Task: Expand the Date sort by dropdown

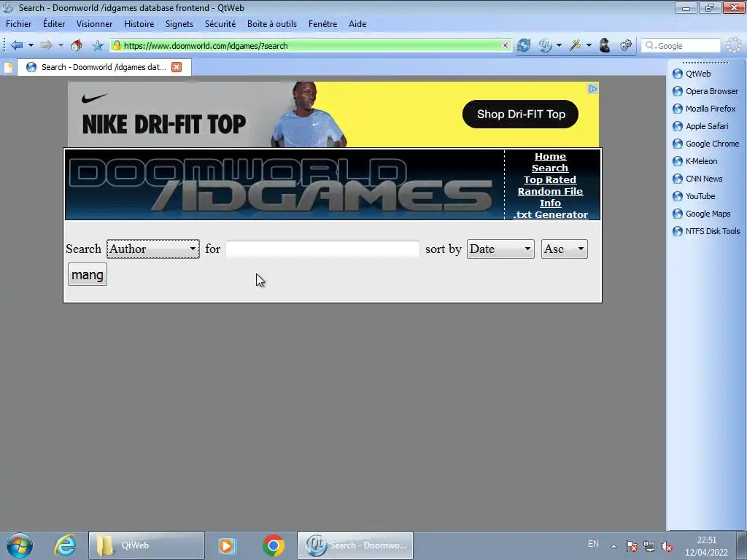Action: click(x=500, y=249)
